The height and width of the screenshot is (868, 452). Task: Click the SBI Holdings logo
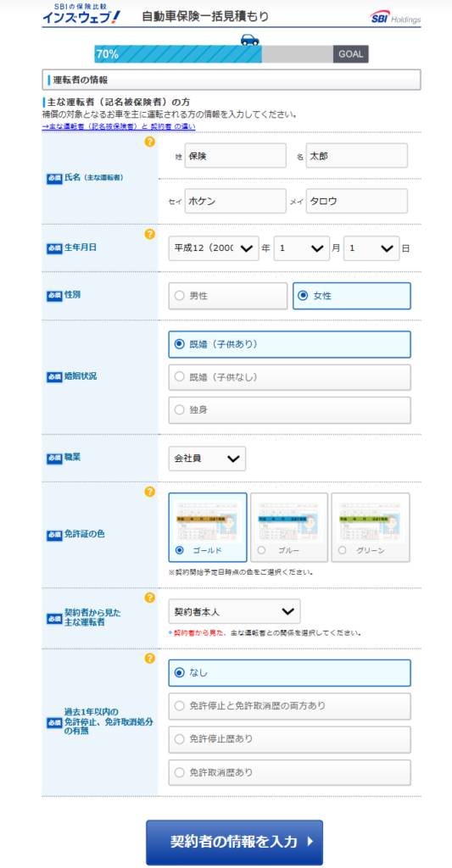pos(395,19)
